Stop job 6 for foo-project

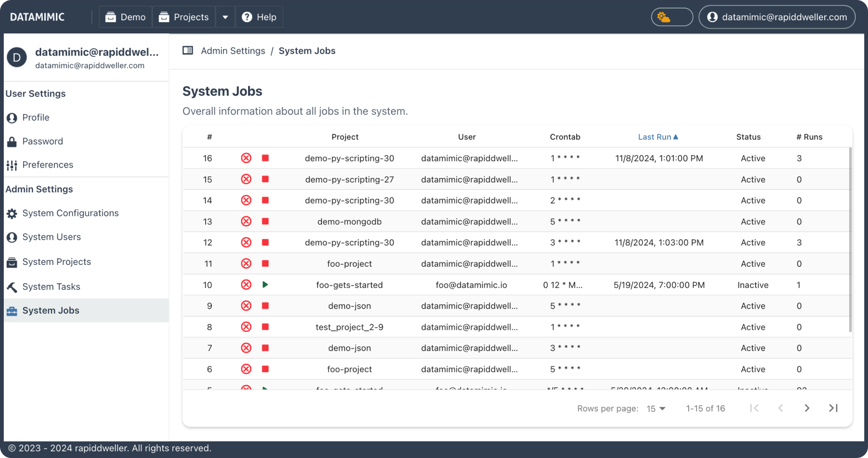pyautogui.click(x=265, y=369)
